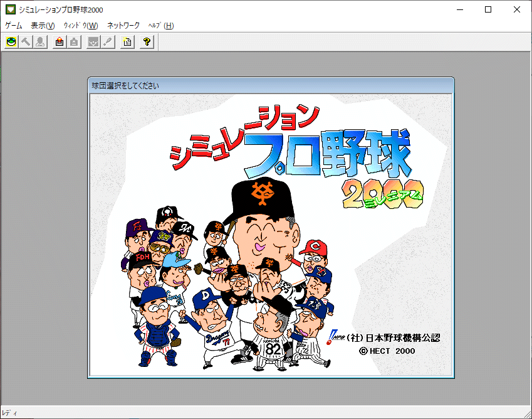Click the application icon in title bar

click(x=9, y=9)
